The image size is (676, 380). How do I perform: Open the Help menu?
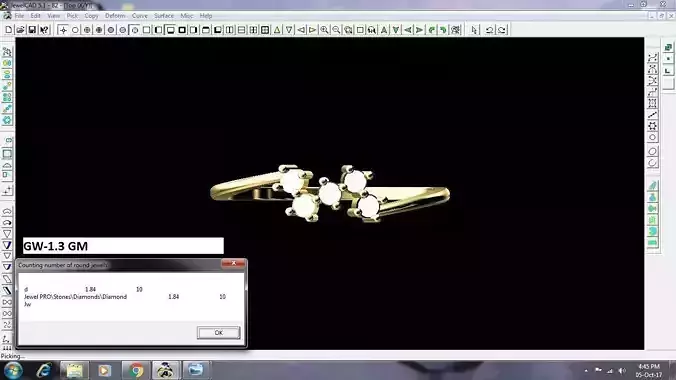(206, 16)
